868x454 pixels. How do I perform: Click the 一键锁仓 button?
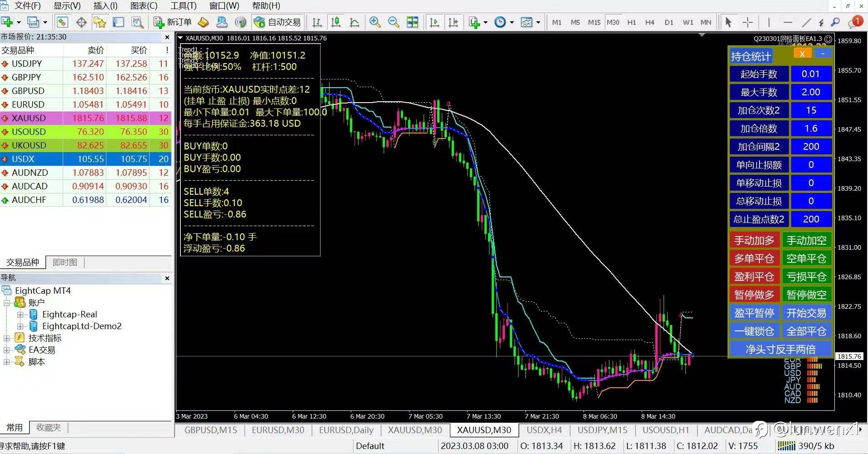754,331
